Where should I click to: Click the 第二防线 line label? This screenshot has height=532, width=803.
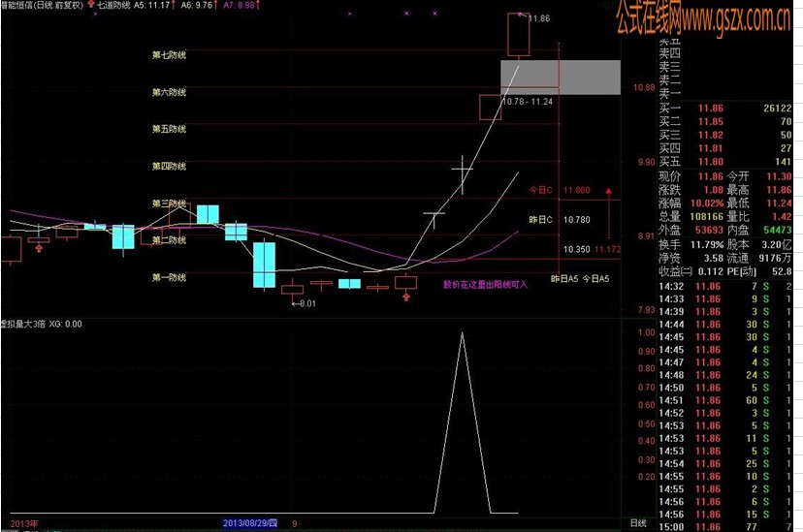click(169, 240)
